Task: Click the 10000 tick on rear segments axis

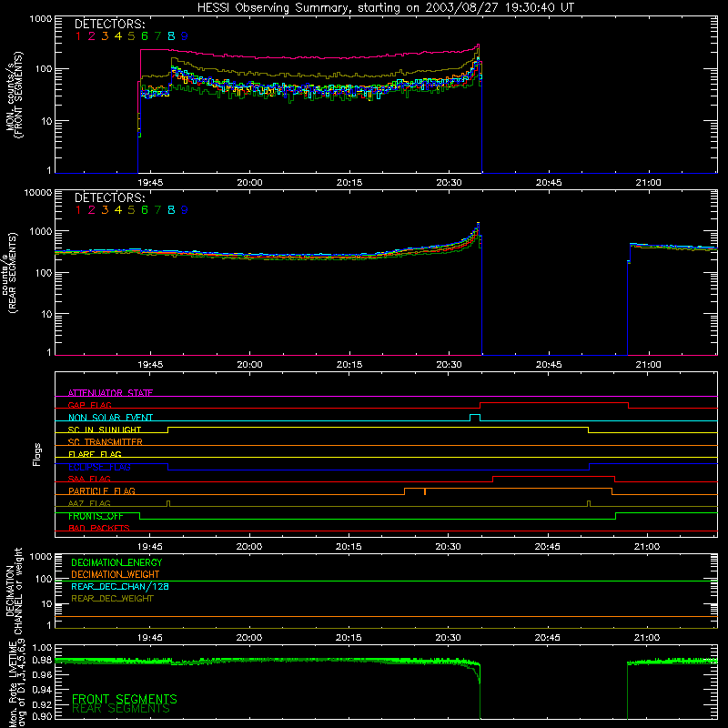Action: [x=38, y=192]
